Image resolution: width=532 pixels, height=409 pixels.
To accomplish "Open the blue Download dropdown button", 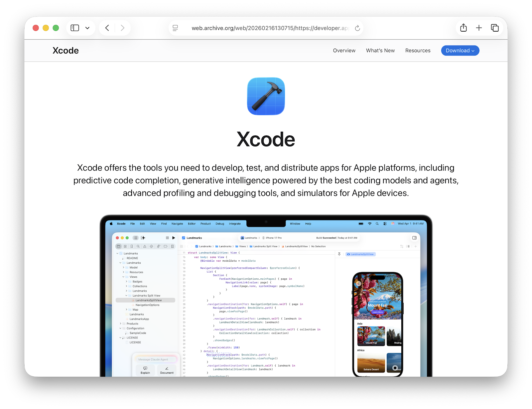I will click(x=460, y=51).
